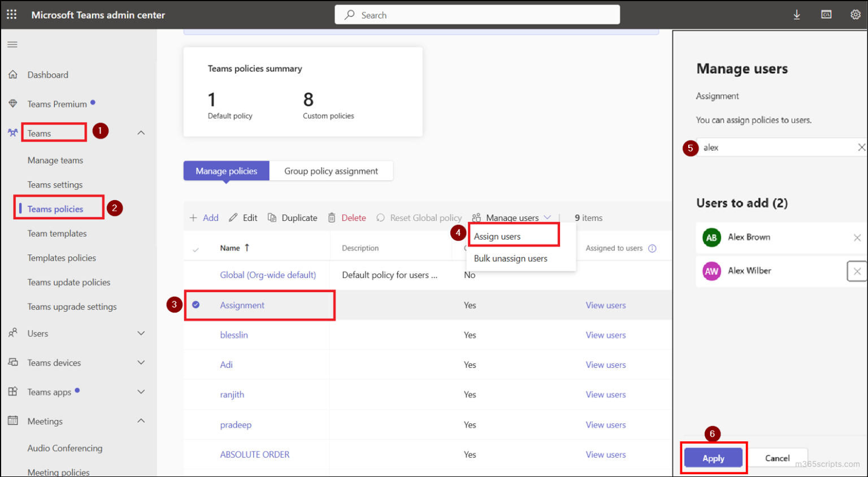Click the download icon in the top bar
The width and height of the screenshot is (868, 477).
point(797,14)
